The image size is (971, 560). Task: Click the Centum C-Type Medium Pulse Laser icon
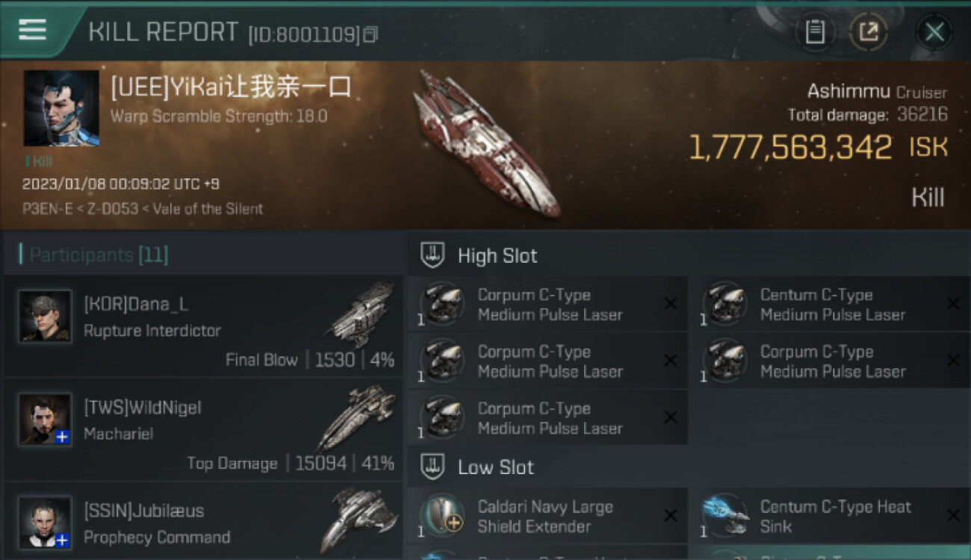(725, 305)
